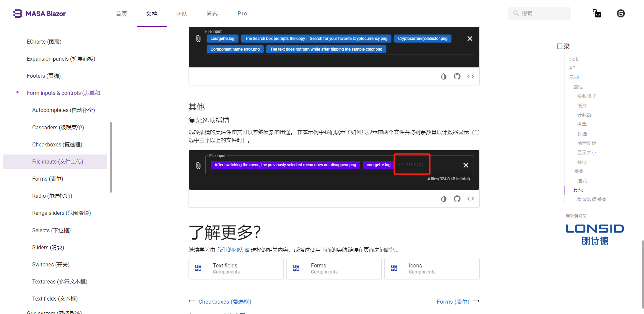Open 团队 navigation tab
644x314 pixels.
(182, 14)
